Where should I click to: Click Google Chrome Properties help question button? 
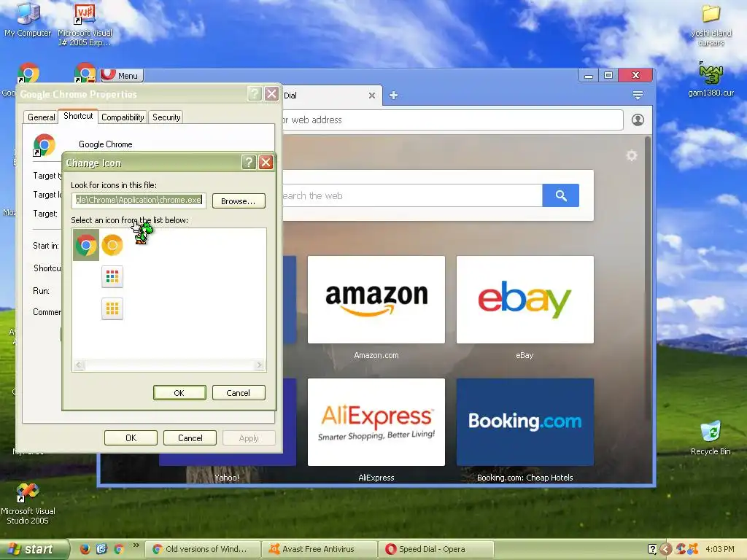pyautogui.click(x=255, y=93)
